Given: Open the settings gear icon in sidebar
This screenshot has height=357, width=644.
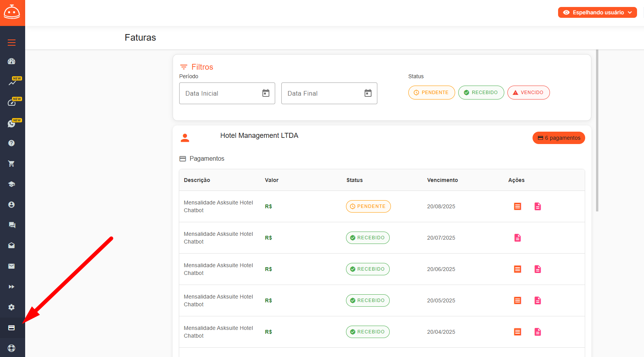Looking at the screenshot, I should pyautogui.click(x=12, y=307).
